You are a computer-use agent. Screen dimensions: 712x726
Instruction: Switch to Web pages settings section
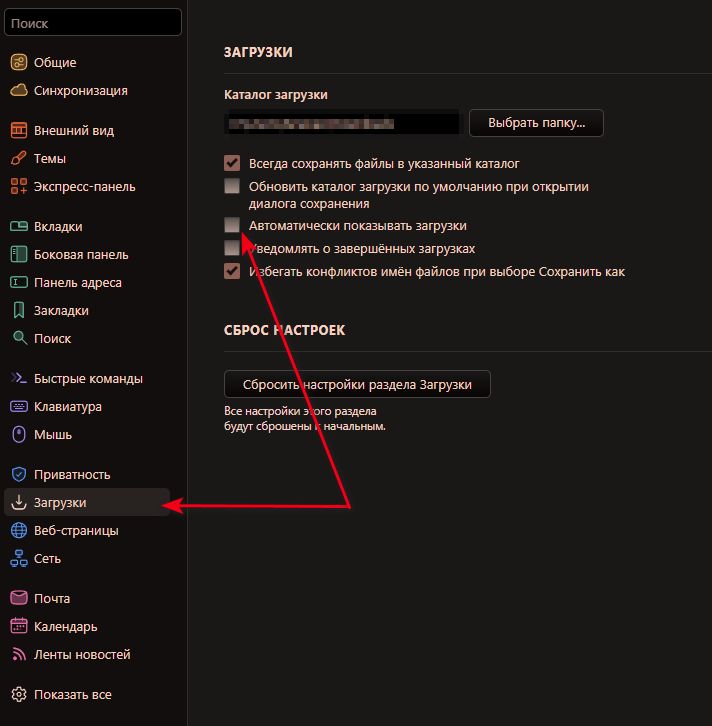76,531
